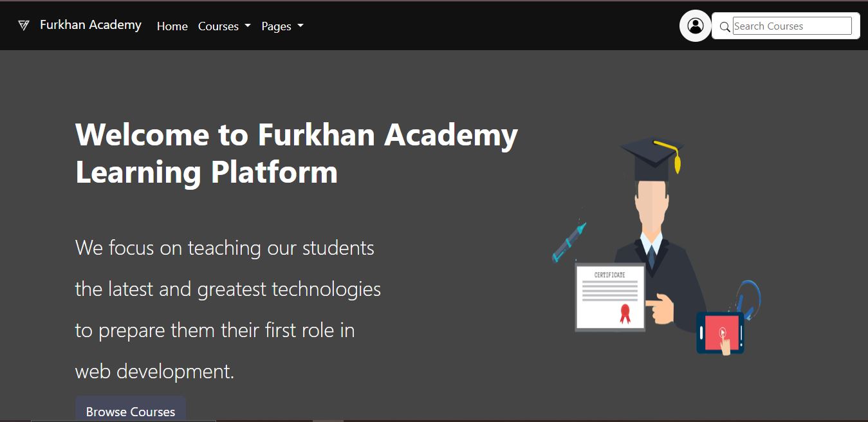Open the user account profile icon
Image resolution: width=868 pixels, height=422 pixels.
(696, 26)
